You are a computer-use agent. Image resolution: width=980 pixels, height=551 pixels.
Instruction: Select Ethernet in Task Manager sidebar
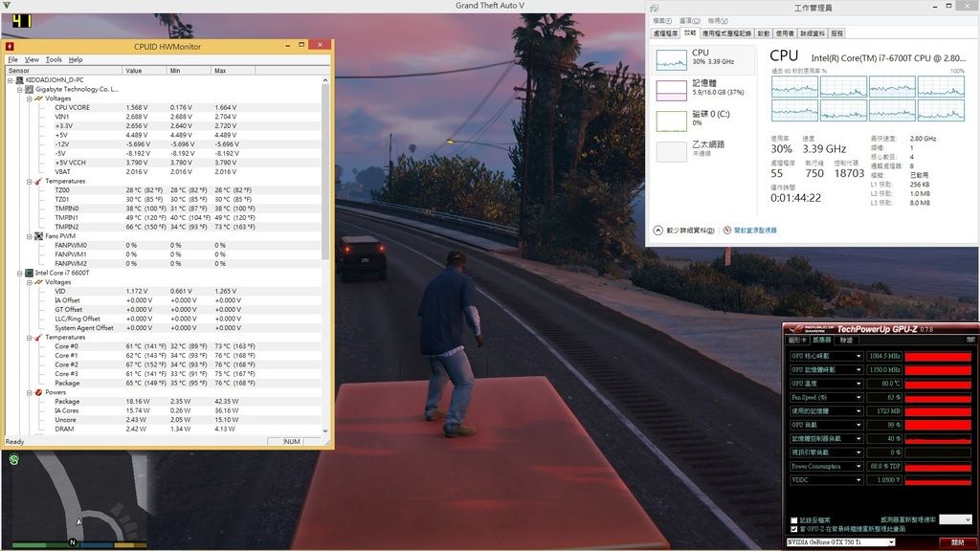702,150
